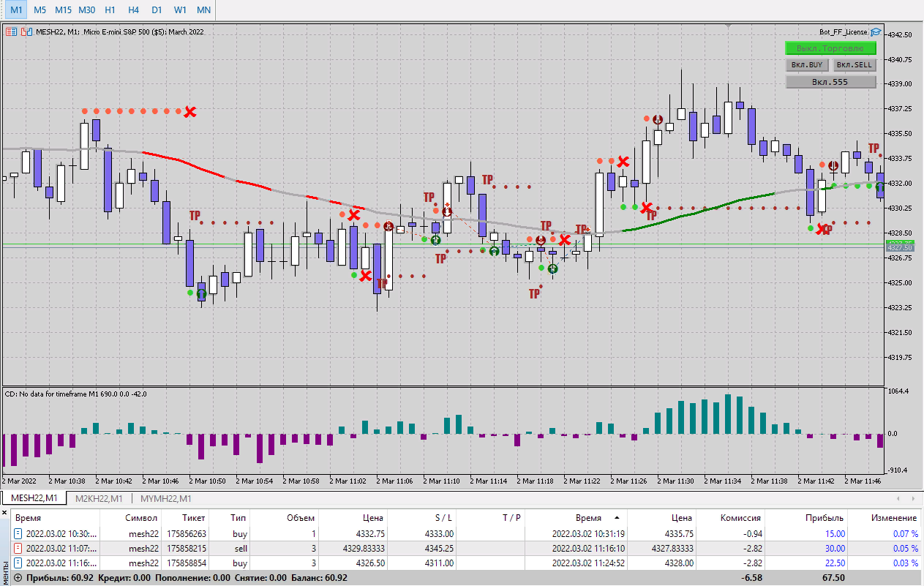This screenshot has width=924, height=586.
Task: Click the Вкл.BUY button
Action: 807,64
